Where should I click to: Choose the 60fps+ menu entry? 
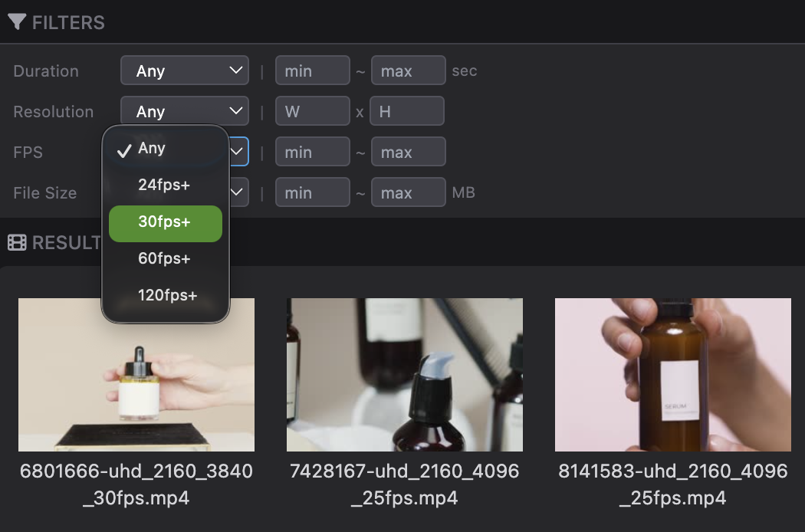(x=165, y=258)
